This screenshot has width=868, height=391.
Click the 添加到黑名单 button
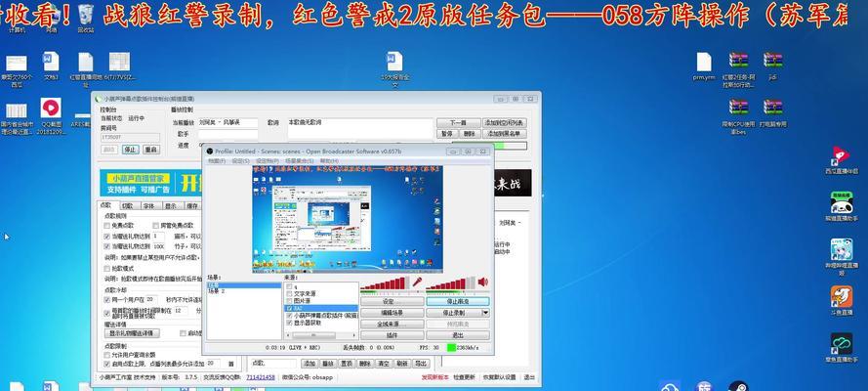pos(505,134)
